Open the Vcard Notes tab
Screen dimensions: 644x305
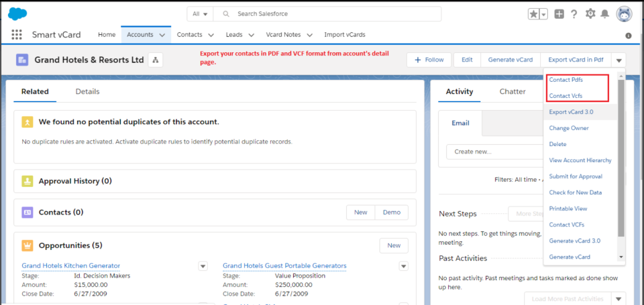(283, 35)
